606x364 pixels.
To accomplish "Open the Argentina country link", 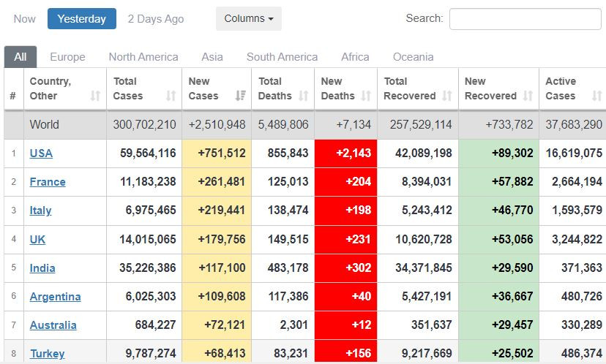I will pyautogui.click(x=56, y=297).
